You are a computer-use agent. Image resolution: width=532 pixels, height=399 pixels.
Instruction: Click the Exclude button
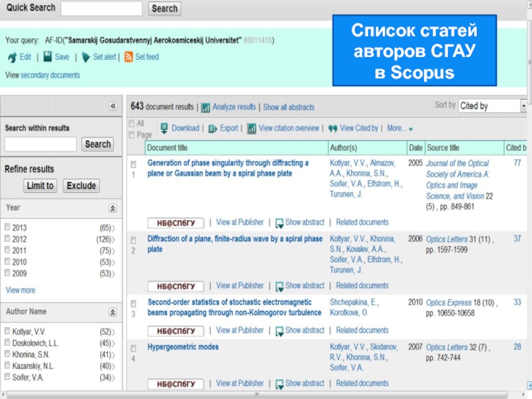coord(82,186)
